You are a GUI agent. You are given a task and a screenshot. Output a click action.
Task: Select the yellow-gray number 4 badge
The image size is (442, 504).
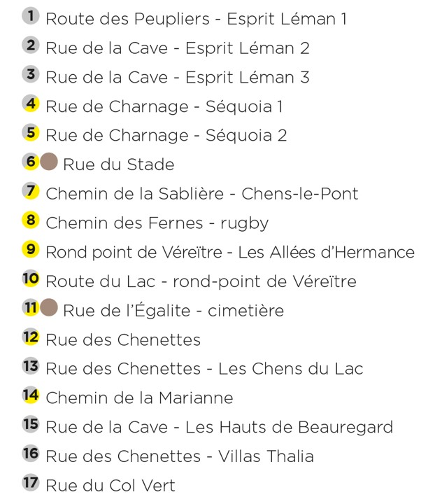pos(31,104)
